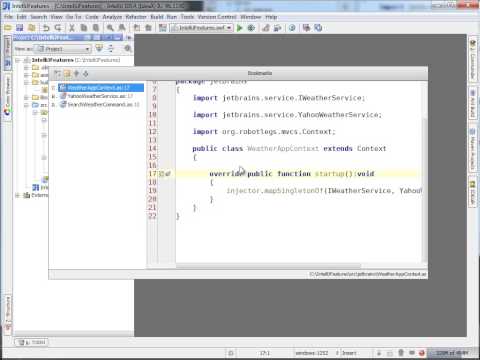Open the Build menu
480x360 pixels.
click(x=157, y=17)
